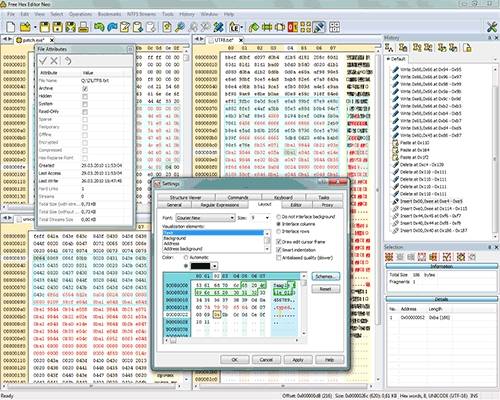Screen dimensions: 500x400
Task: Open the color picker dropdown arrow
Action: coord(214,266)
